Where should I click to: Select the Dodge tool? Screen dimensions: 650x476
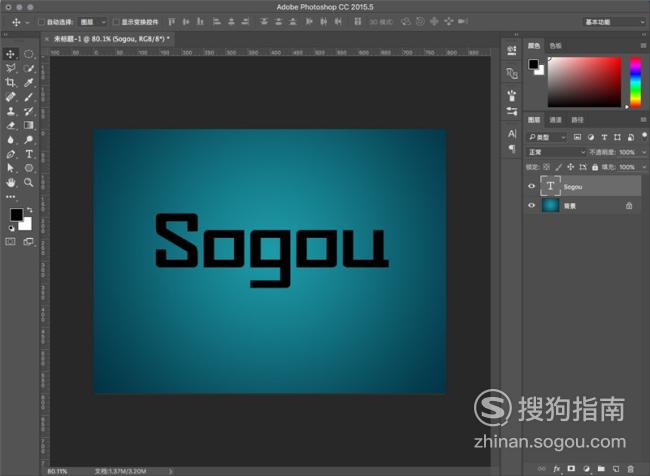(29, 140)
